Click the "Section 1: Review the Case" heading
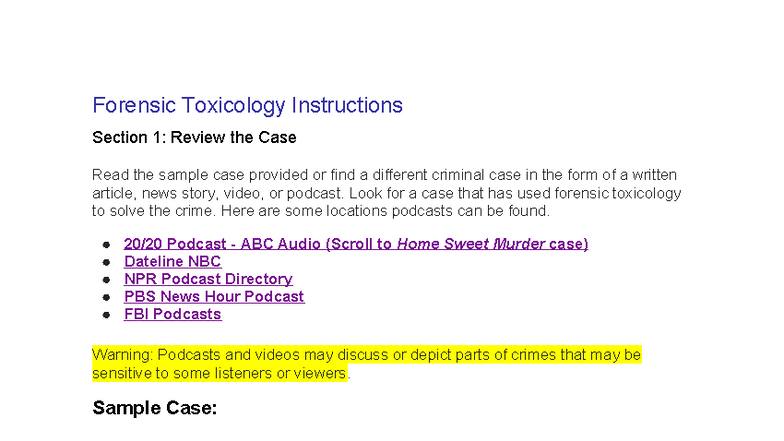Image resolution: width=784 pixels, height=441 pixels. tap(194, 137)
